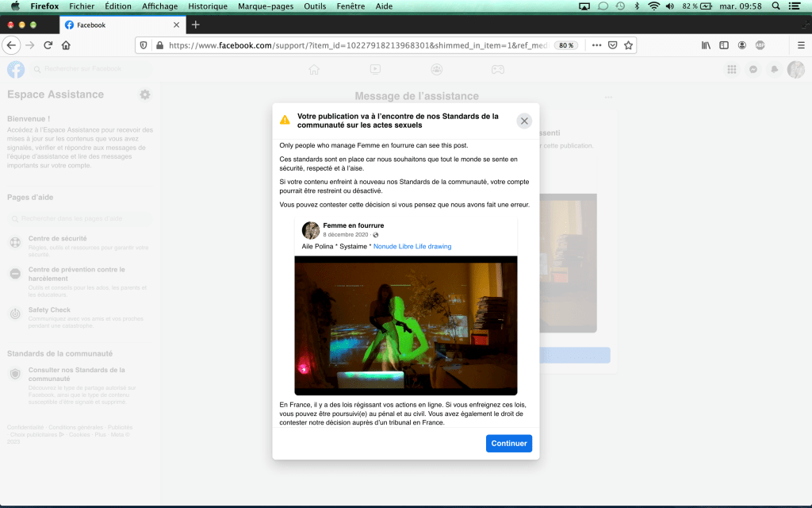Open Femme en fourrure profile avatar
Screen dimensions: 812x508
(311, 230)
